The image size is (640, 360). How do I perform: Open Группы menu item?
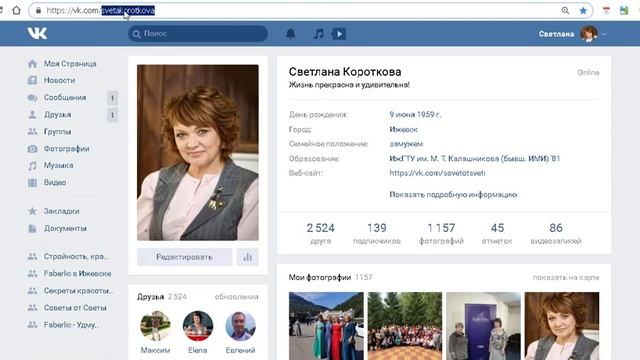[x=57, y=131]
